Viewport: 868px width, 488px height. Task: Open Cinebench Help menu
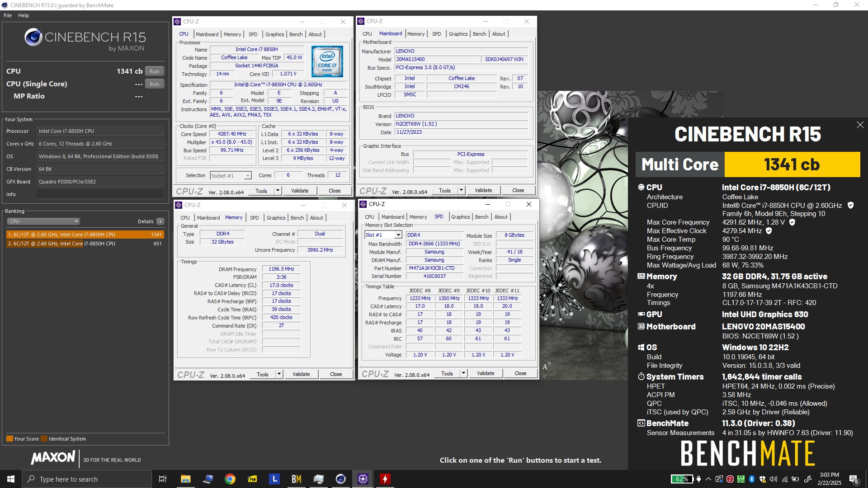tap(24, 15)
